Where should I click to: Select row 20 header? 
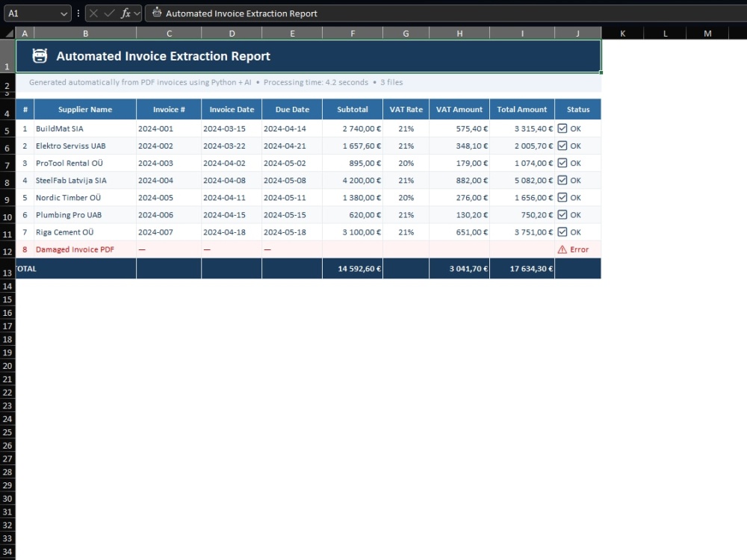(x=7, y=366)
